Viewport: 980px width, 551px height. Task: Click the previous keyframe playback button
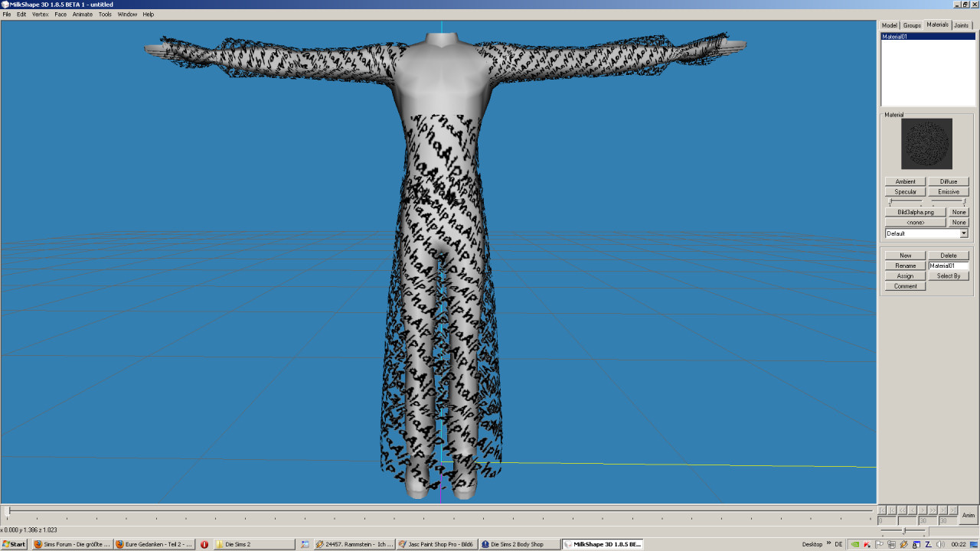pyautogui.click(x=892, y=510)
